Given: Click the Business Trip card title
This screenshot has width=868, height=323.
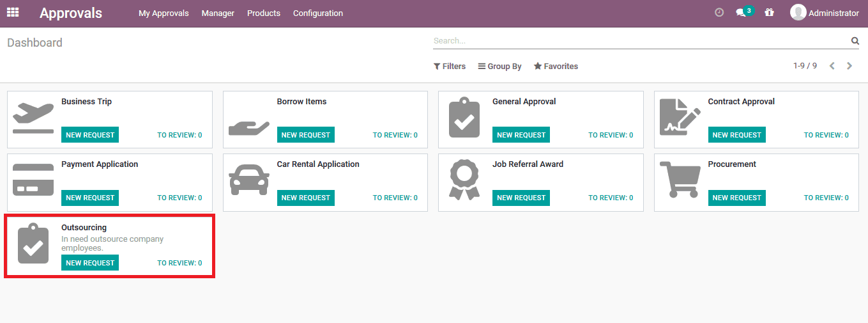Looking at the screenshot, I should pyautogui.click(x=86, y=102).
